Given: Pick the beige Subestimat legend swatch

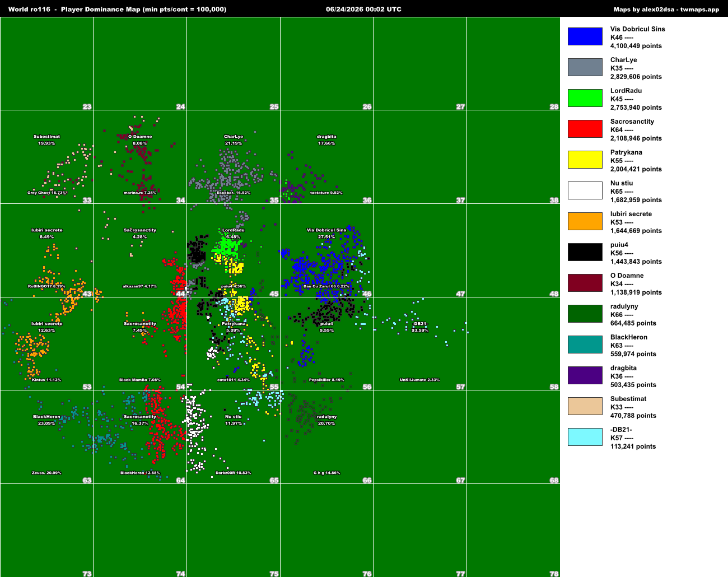Looking at the screenshot, I should click(585, 406).
